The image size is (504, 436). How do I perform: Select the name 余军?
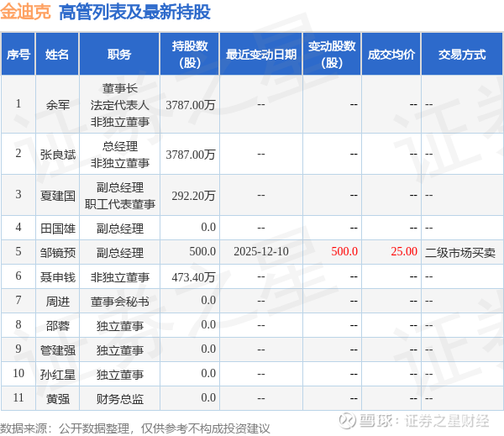(57, 105)
